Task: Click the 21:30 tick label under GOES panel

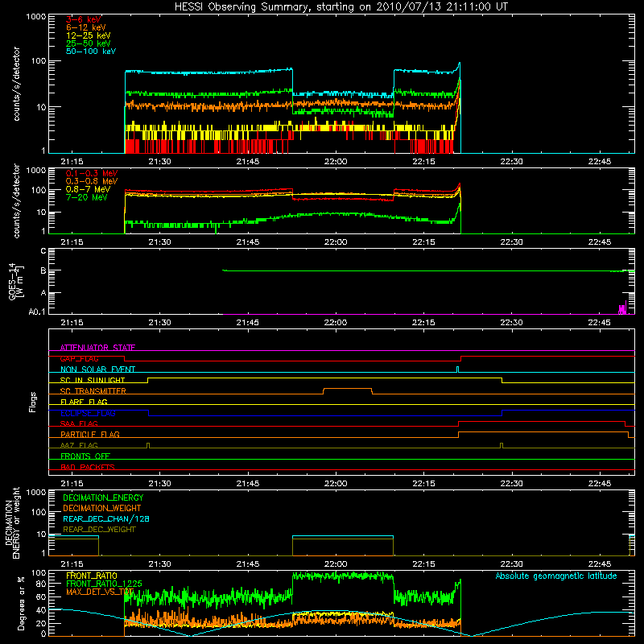Action: (x=159, y=323)
